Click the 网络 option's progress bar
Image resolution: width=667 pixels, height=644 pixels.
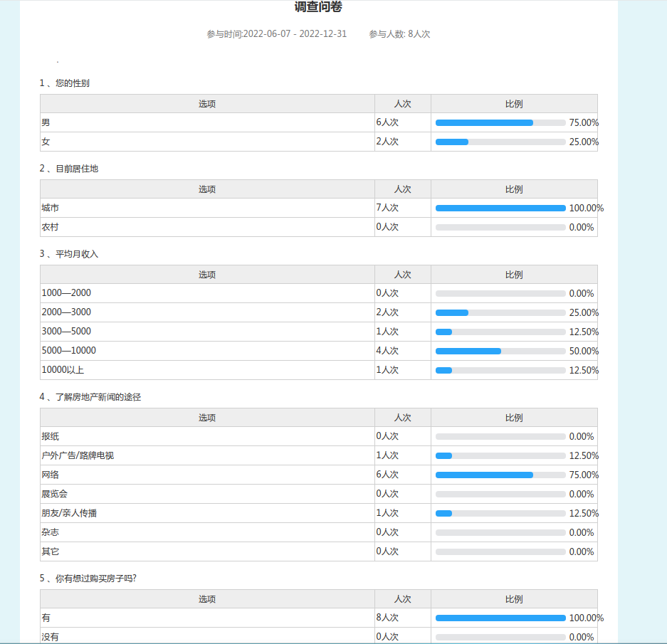[500, 475]
